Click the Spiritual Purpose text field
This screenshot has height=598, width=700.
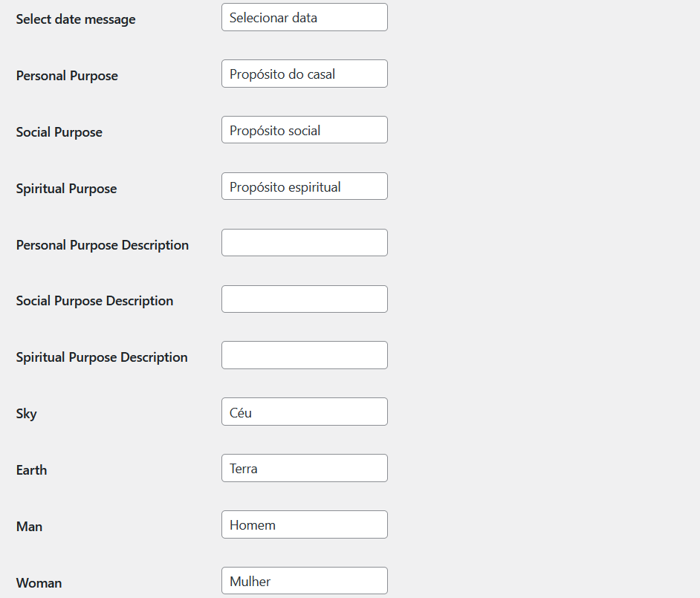coord(304,186)
